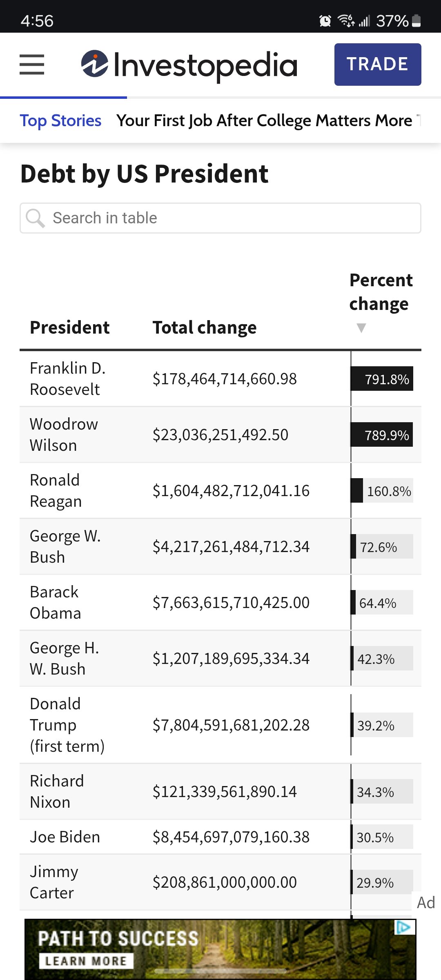Tap the battery indicator icon
The height and width of the screenshot is (980, 441).
click(x=416, y=21)
